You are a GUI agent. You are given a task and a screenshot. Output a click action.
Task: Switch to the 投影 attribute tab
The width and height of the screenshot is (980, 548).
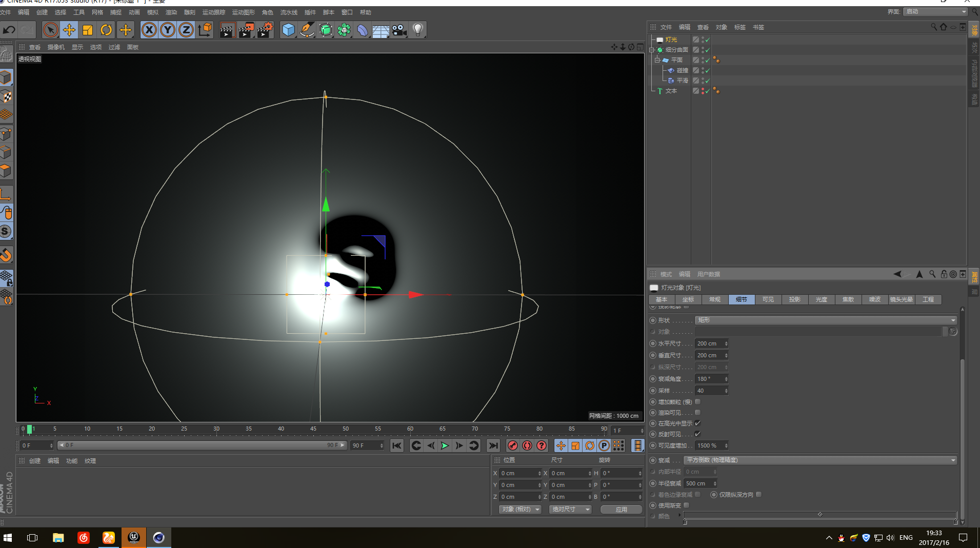[x=794, y=299]
